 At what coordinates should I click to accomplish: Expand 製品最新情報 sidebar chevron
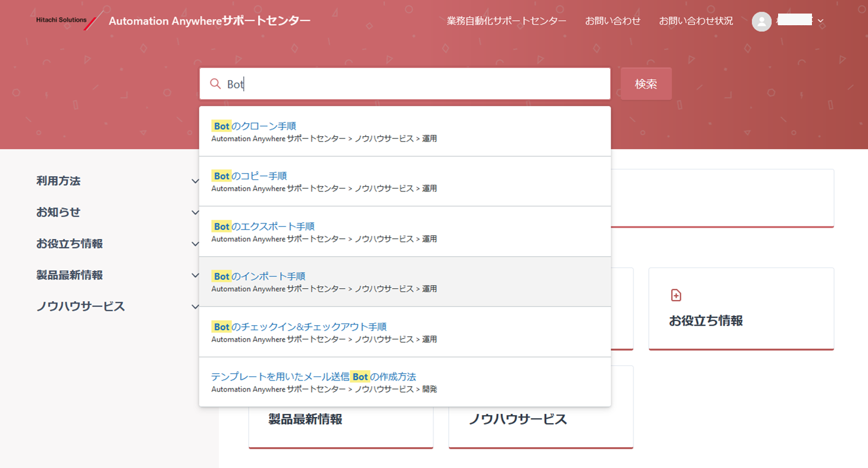[x=195, y=275]
